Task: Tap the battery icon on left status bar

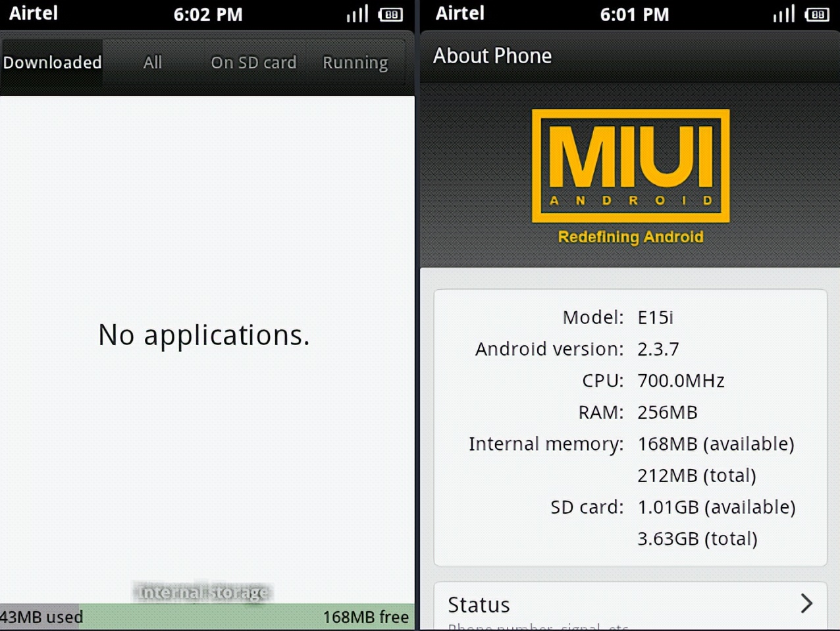Action: (x=390, y=14)
